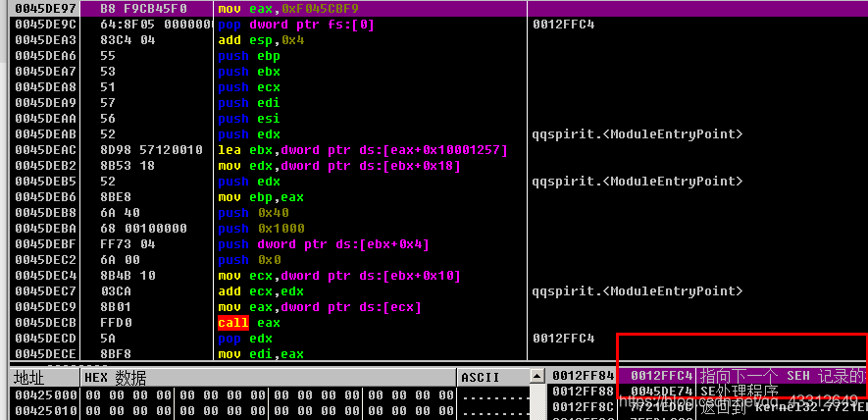Image resolution: width=868 pixels, height=420 pixels.
Task: Click stack value 0045DE74
Action: (661, 392)
